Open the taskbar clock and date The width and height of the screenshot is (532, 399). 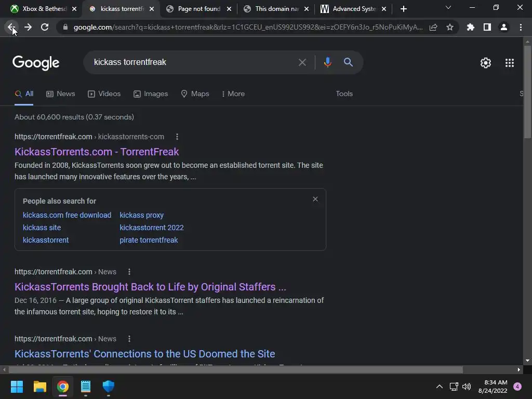[x=493, y=387]
